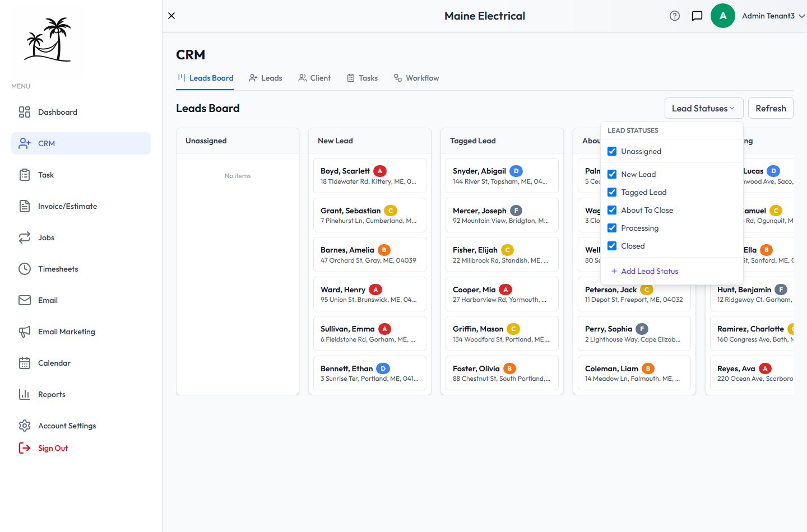Viewport: 807px width, 532px height.
Task: Open the Client tab
Action: [x=314, y=78]
